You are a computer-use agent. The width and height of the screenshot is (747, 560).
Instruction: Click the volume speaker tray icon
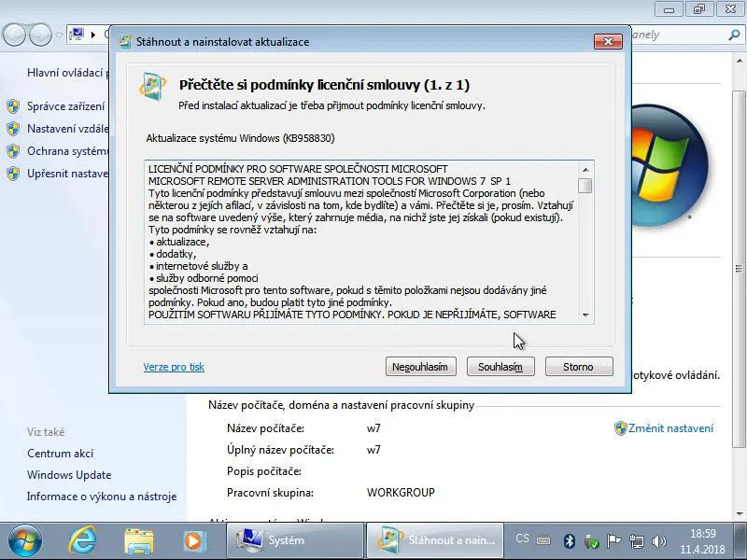click(659, 541)
